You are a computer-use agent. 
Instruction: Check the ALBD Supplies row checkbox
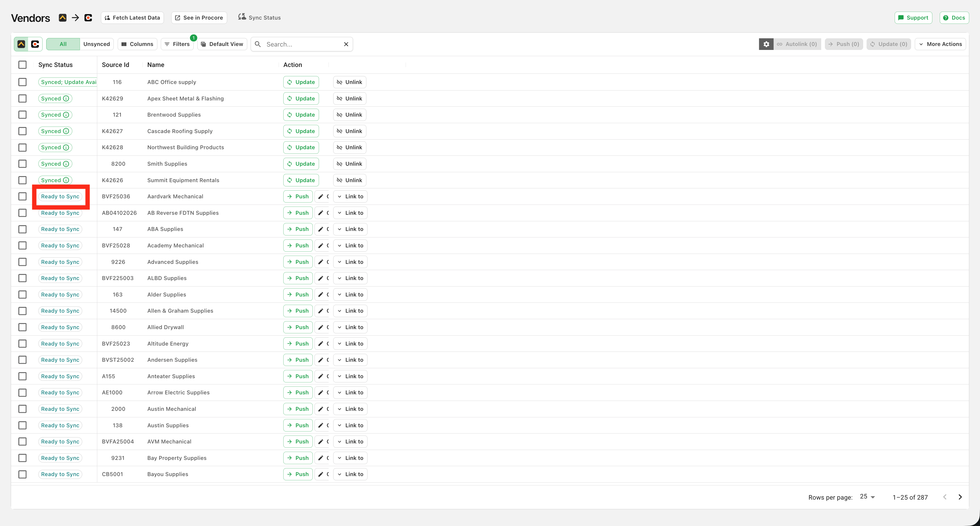coord(22,278)
